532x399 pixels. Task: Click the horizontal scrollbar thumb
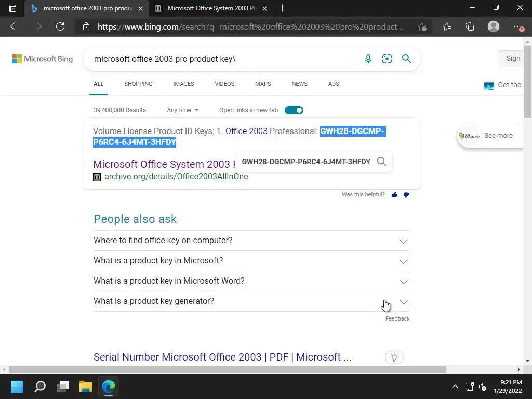(228, 369)
